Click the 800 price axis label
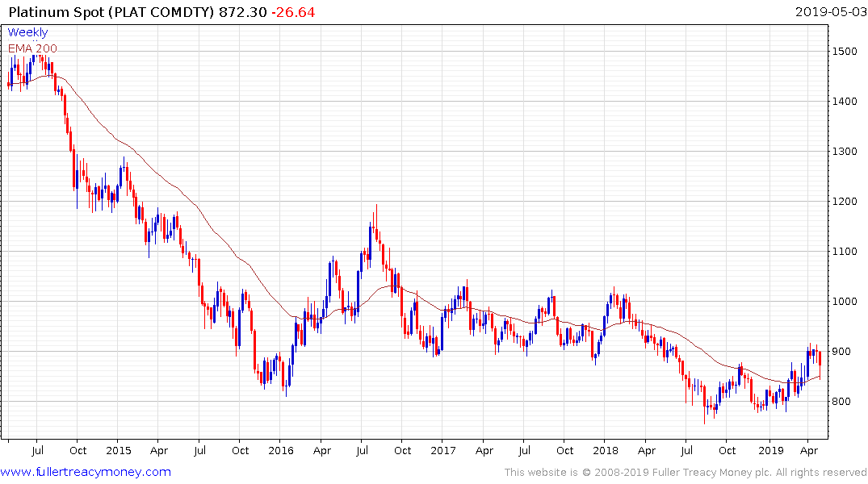The width and height of the screenshot is (868, 484). [x=841, y=402]
